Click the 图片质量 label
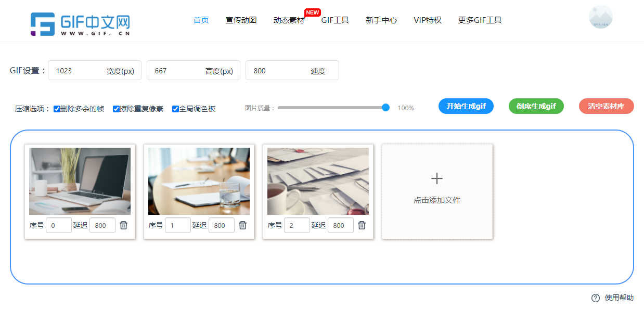This screenshot has width=644, height=310. coord(260,108)
